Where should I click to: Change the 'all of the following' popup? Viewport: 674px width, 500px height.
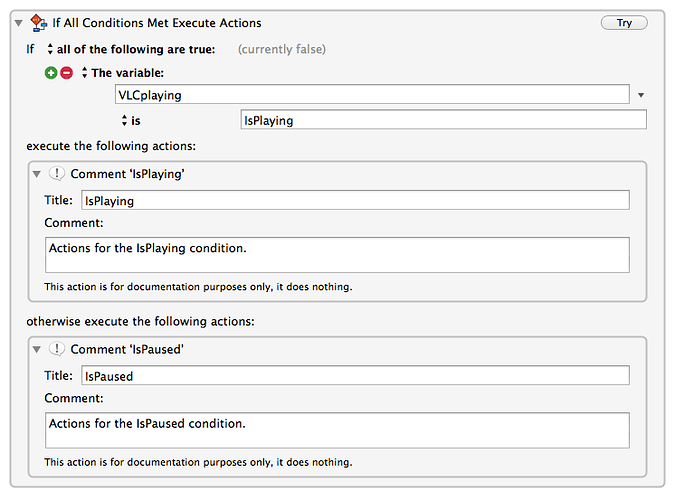[x=132, y=49]
